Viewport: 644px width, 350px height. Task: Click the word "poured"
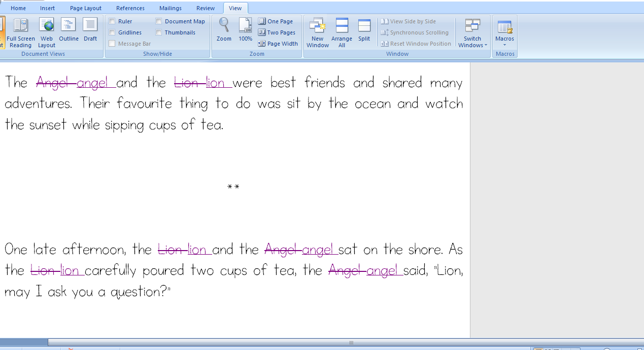[x=164, y=271]
